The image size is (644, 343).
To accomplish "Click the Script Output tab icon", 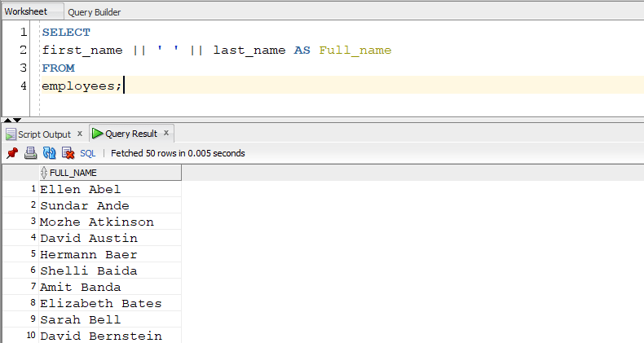I will click(11, 134).
